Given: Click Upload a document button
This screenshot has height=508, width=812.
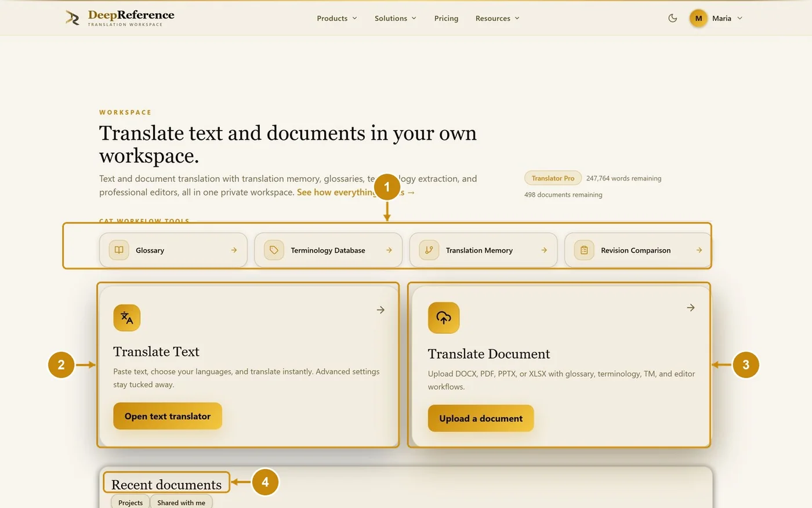Looking at the screenshot, I should point(481,419).
